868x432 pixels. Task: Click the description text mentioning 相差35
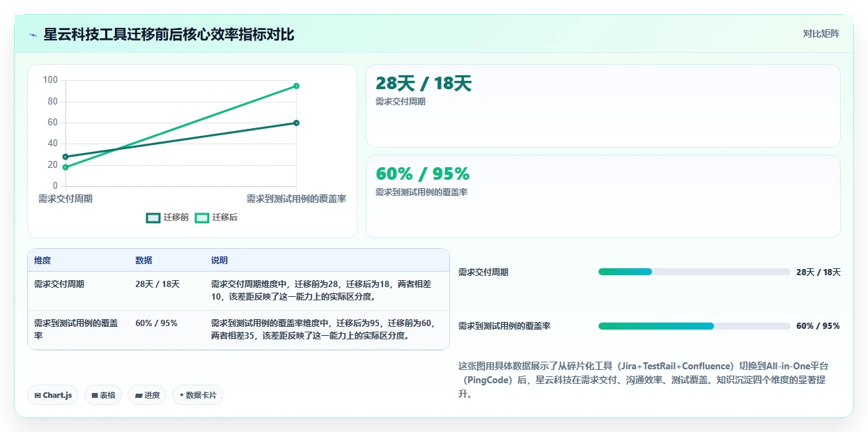325,329
